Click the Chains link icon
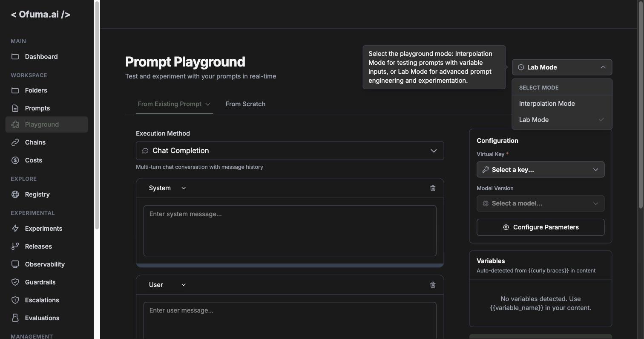Screen dimensions: 644x339 point(15,142)
